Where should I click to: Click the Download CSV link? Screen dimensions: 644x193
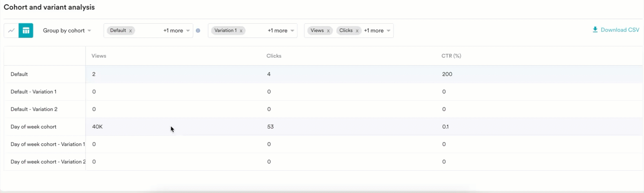(620, 30)
